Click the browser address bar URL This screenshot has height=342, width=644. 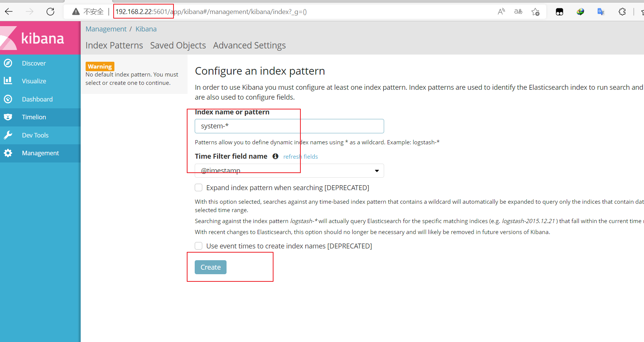[x=211, y=12]
